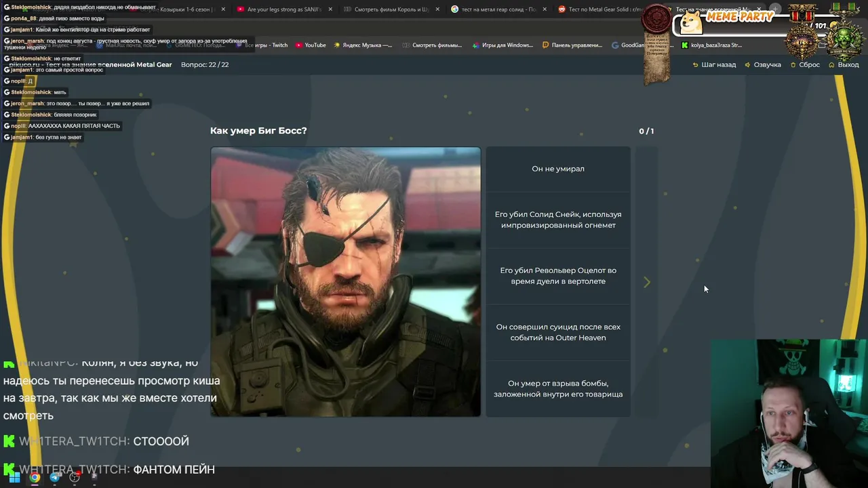This screenshot has height=488, width=868.
Task: Close the "Смотреть фильм Король" tab
Action: pos(437,9)
